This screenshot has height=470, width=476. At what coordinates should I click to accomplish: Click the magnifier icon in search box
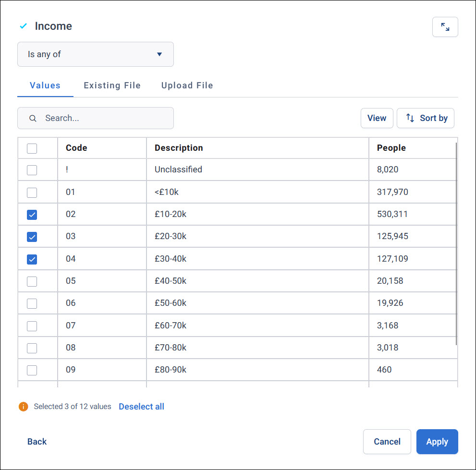click(x=33, y=118)
